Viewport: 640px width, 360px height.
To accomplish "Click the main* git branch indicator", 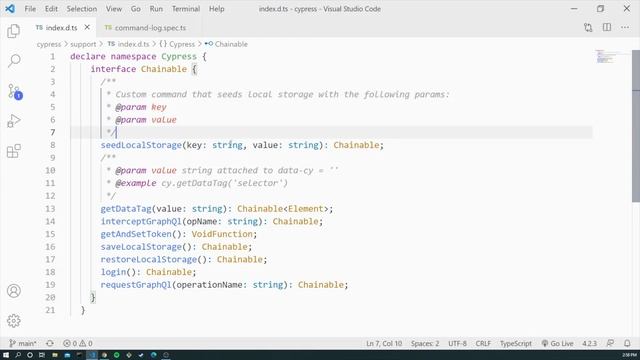I will tap(23, 343).
